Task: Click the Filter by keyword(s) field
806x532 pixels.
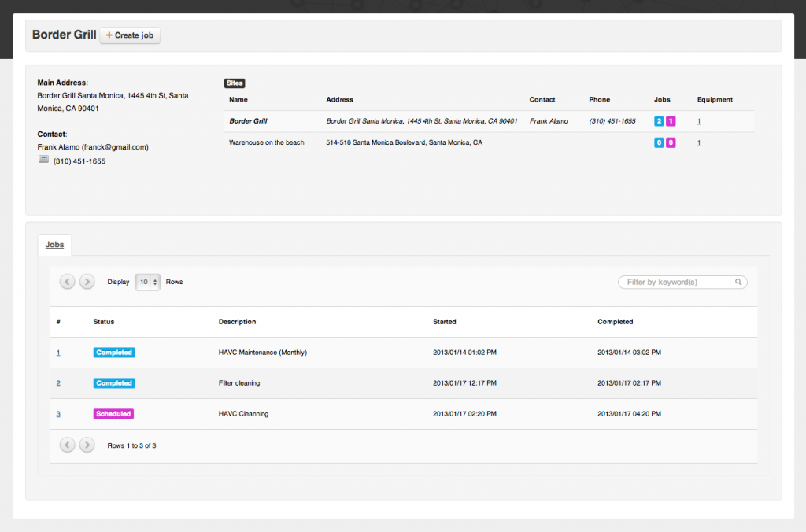Action: coord(682,283)
